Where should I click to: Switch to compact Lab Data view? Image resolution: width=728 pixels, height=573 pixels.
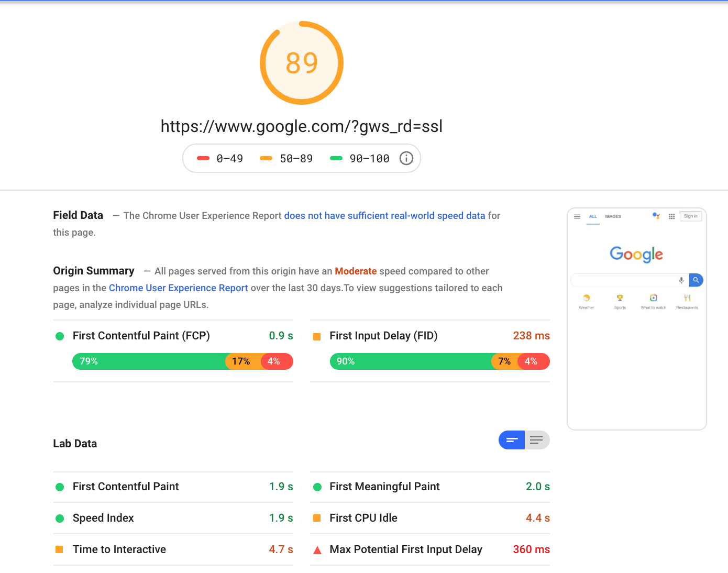tap(512, 440)
